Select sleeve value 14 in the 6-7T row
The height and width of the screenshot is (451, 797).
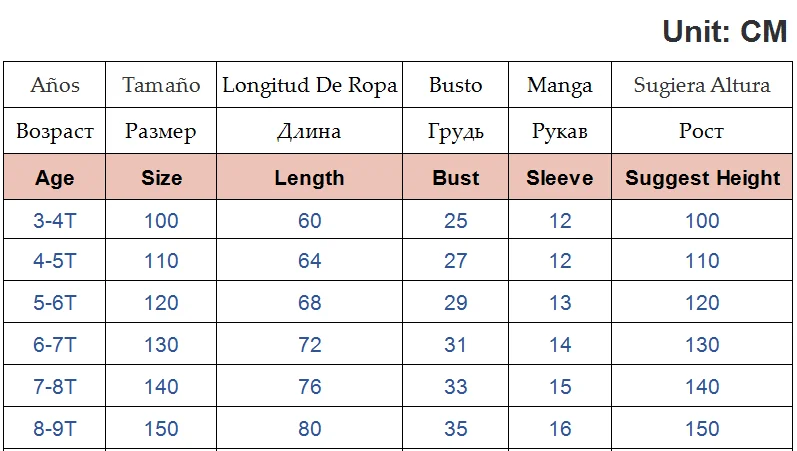coord(560,345)
